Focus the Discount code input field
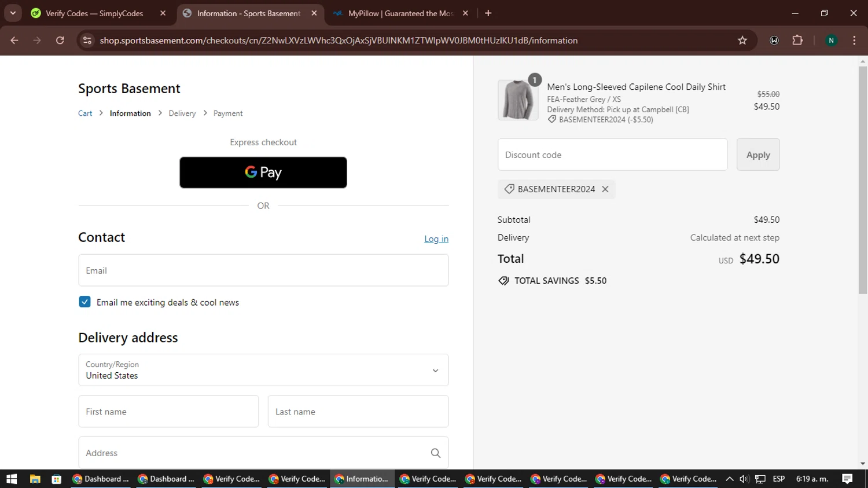Screen dimensions: 868x488 click(x=612, y=155)
